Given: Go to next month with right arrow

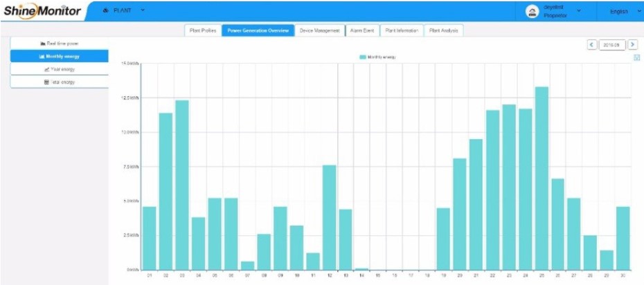Looking at the screenshot, I should pos(632,44).
